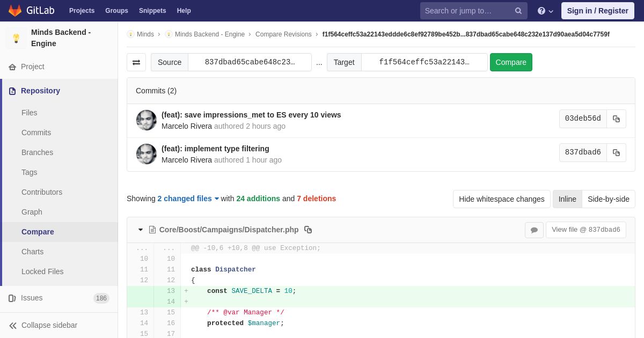The width and height of the screenshot is (644, 338).
Task: Click Hide whitespace changes button
Action: [502, 199]
